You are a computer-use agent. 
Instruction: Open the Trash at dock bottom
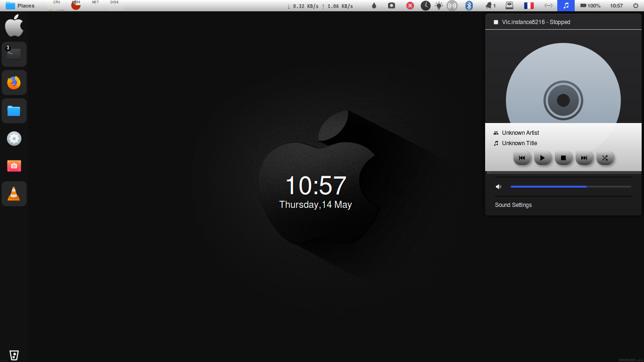14,355
